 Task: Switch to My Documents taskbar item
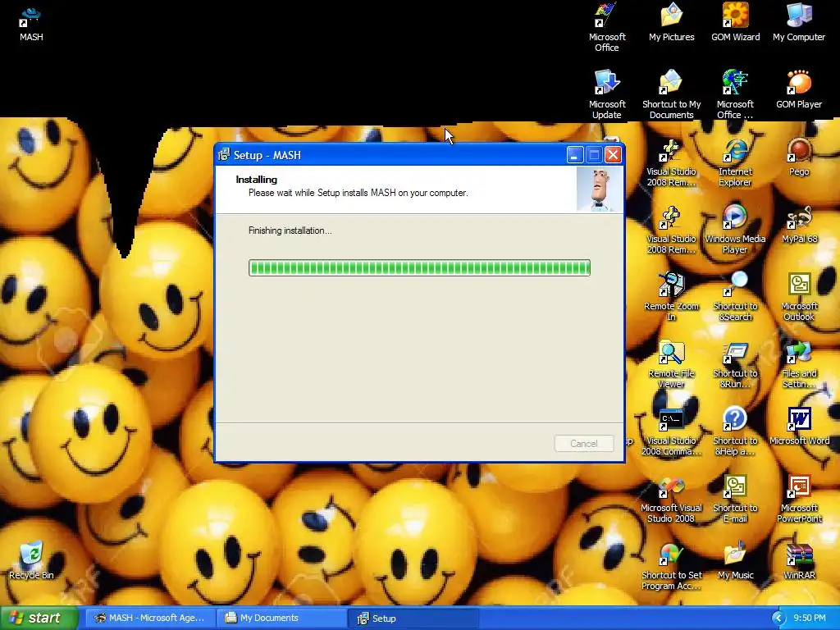point(282,618)
